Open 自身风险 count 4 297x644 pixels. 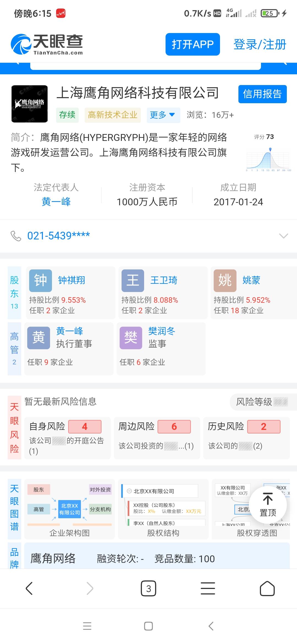pos(85,427)
